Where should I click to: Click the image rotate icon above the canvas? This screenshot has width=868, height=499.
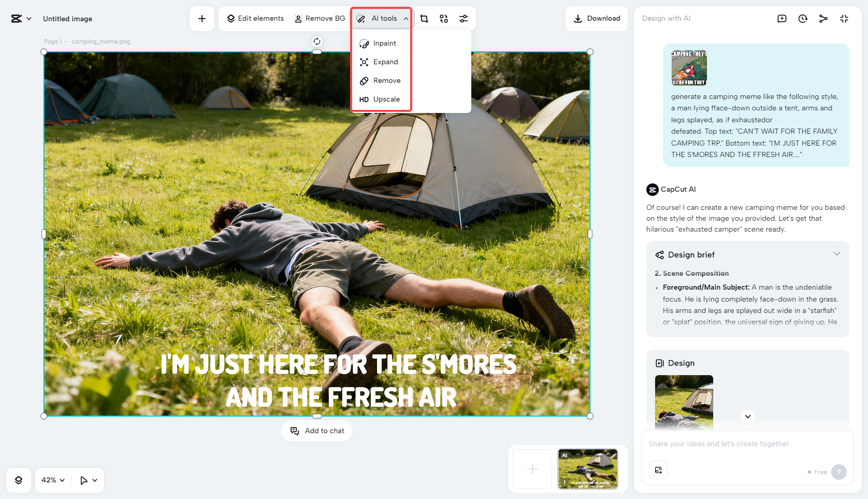pos(316,41)
